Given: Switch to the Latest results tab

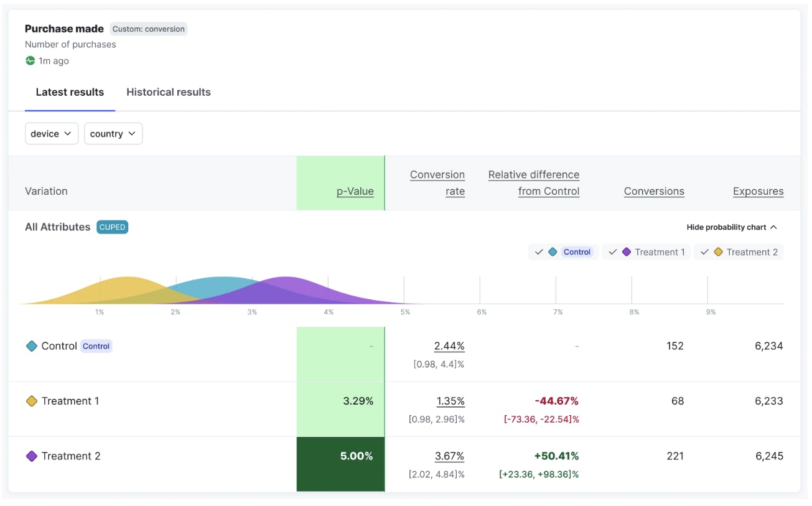Looking at the screenshot, I should (70, 92).
